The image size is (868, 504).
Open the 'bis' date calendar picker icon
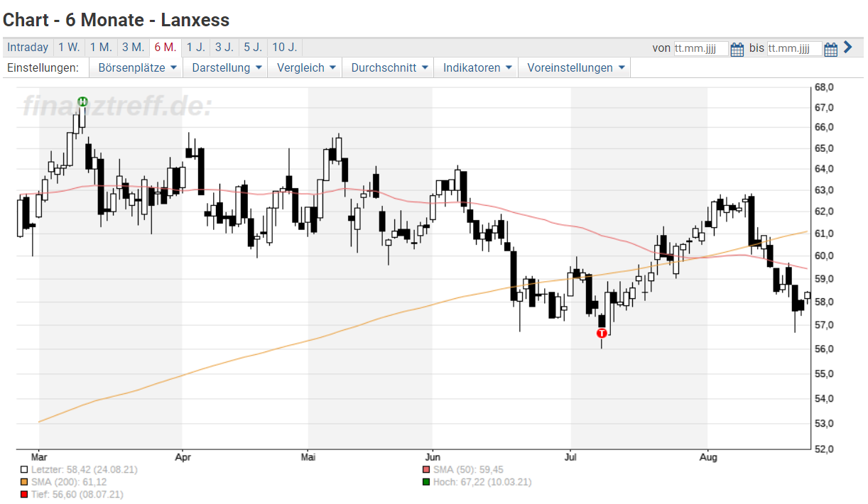click(831, 49)
